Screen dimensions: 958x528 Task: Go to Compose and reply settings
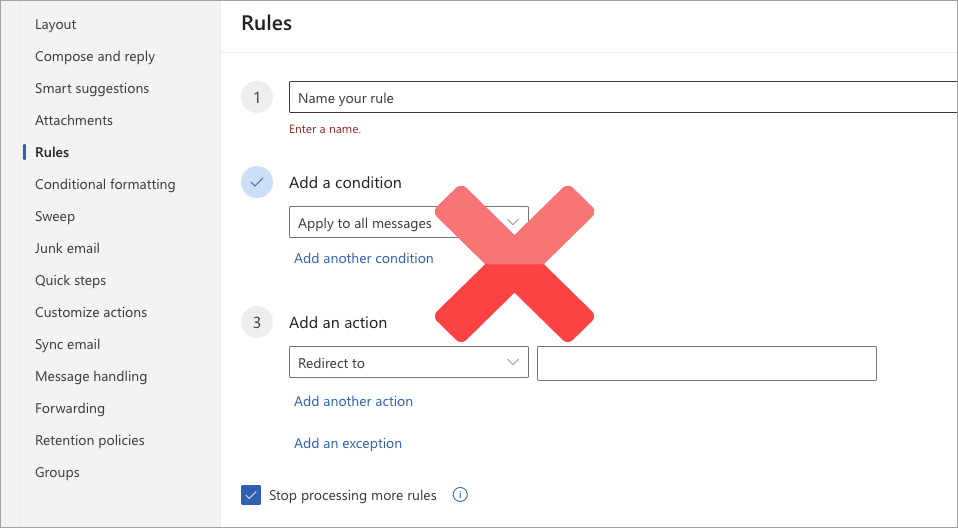tap(95, 56)
